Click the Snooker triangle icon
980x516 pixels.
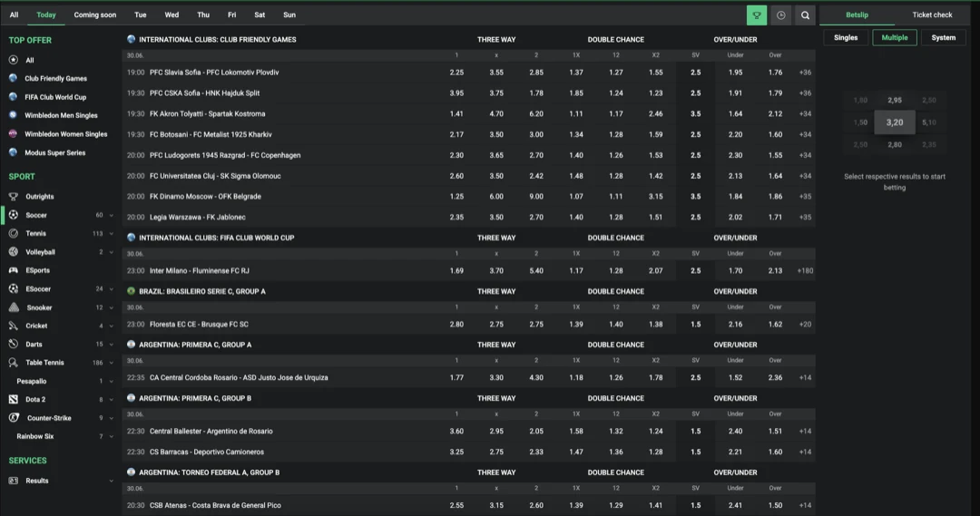pos(13,307)
